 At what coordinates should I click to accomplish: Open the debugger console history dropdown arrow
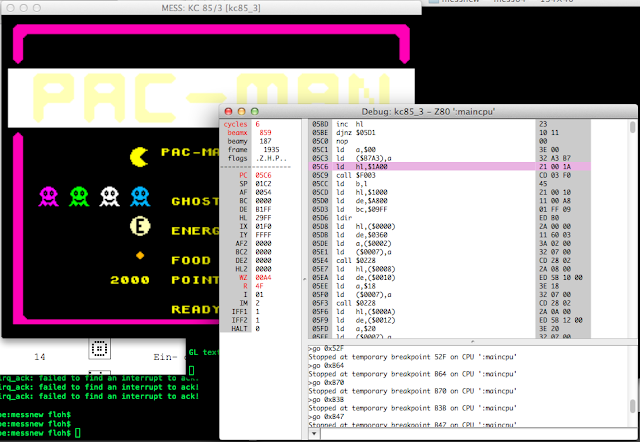[314, 434]
